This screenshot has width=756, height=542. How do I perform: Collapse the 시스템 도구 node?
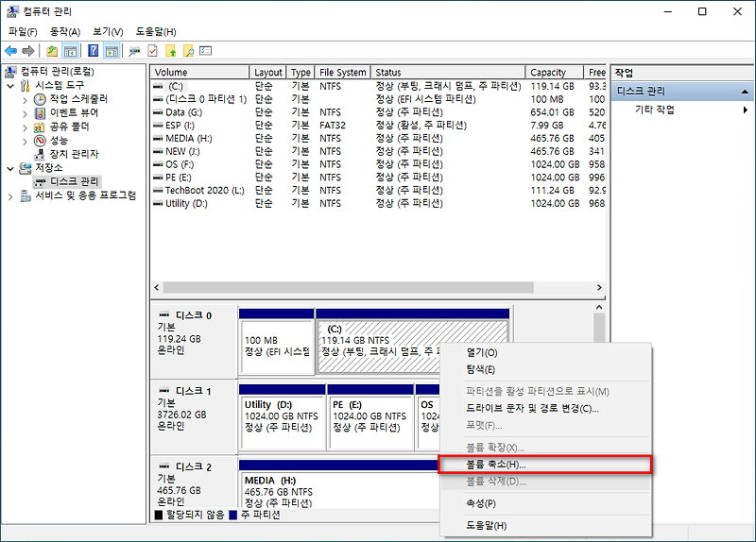click(x=10, y=86)
